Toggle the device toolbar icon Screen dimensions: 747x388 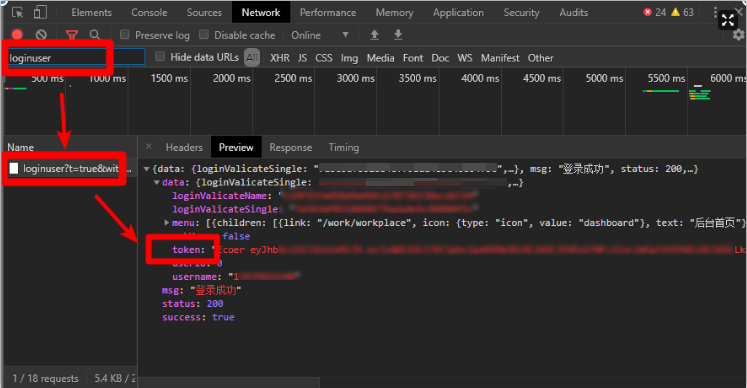40,12
